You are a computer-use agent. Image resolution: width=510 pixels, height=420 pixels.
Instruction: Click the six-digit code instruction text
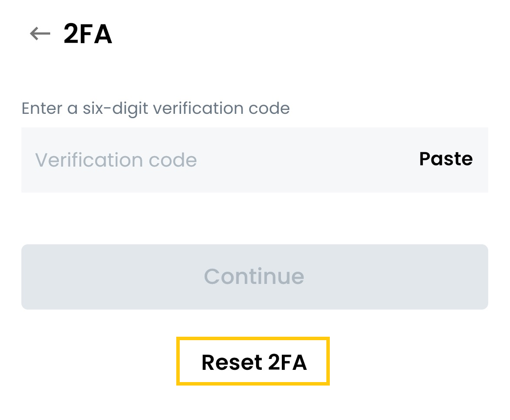click(x=155, y=108)
